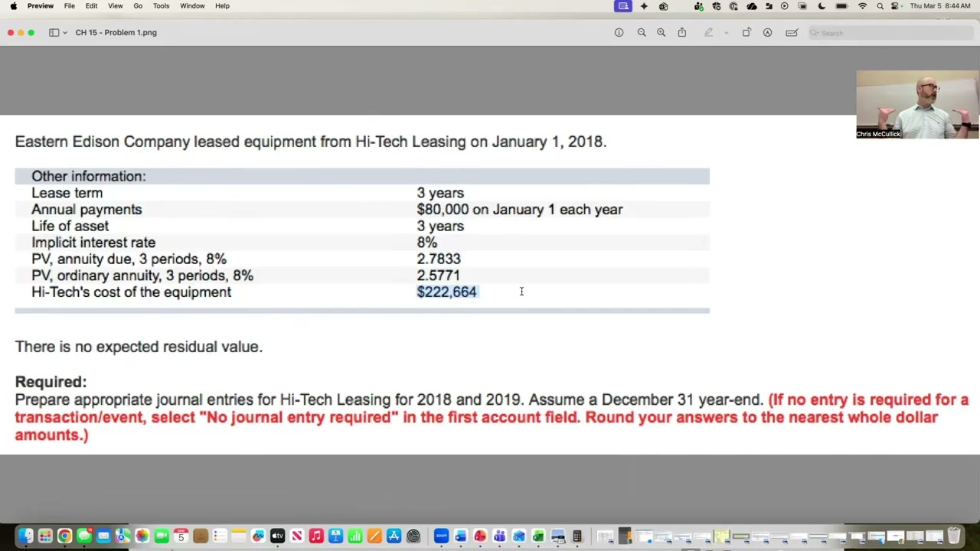
Task: Open Google Chrome from the Dock
Action: (x=64, y=536)
